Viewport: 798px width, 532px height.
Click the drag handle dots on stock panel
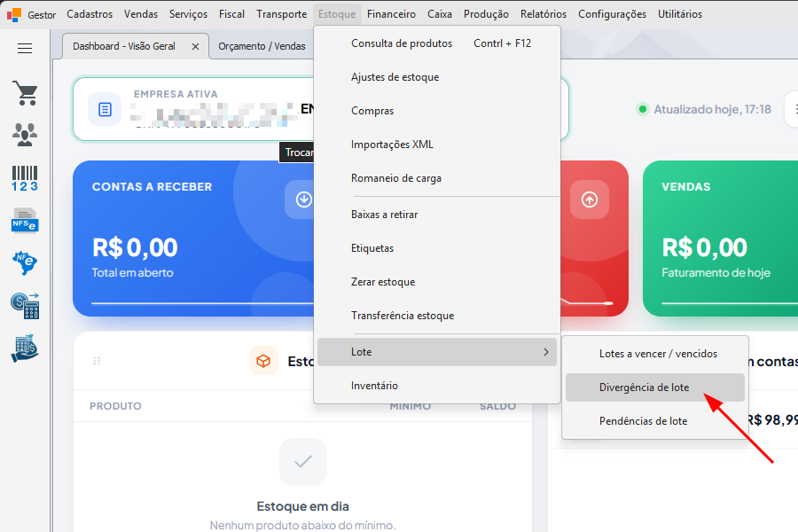96,361
